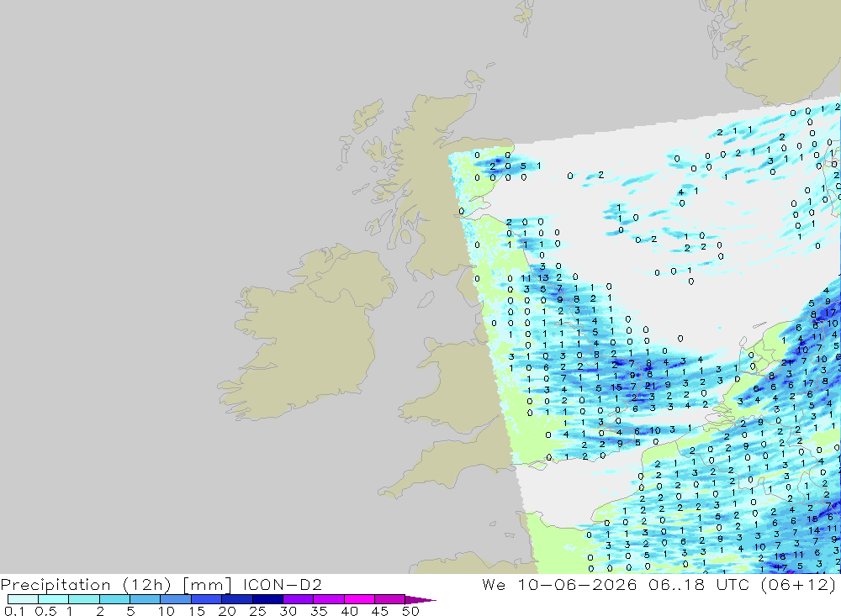Pick the 15–20 mm legend swatch
The height and width of the screenshot is (616, 841).
tap(207, 599)
